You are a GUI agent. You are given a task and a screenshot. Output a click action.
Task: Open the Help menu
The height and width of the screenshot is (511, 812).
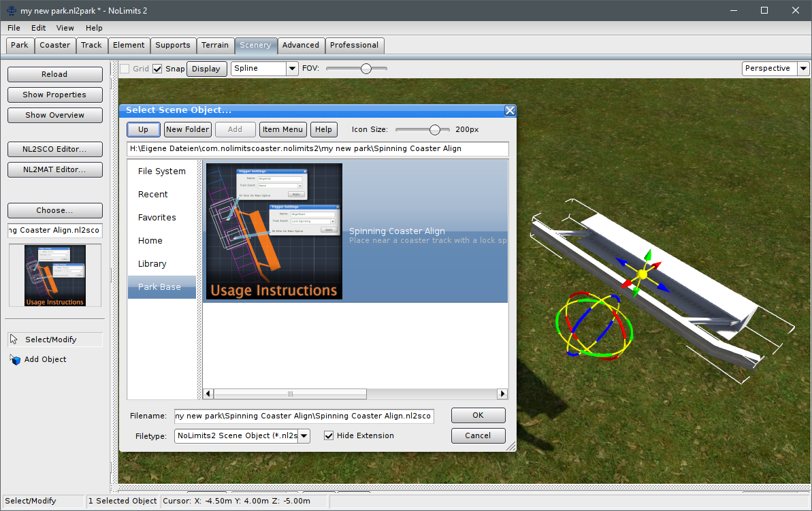click(94, 28)
